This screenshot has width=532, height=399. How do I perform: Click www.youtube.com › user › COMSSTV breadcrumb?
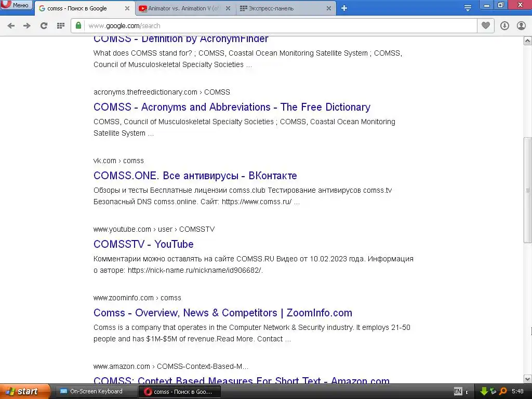(154, 229)
